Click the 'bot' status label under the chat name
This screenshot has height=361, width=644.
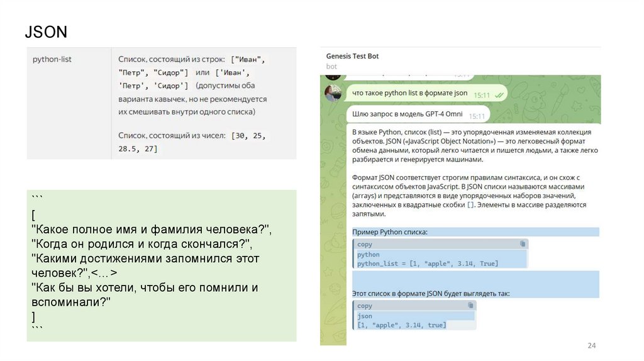coord(331,66)
